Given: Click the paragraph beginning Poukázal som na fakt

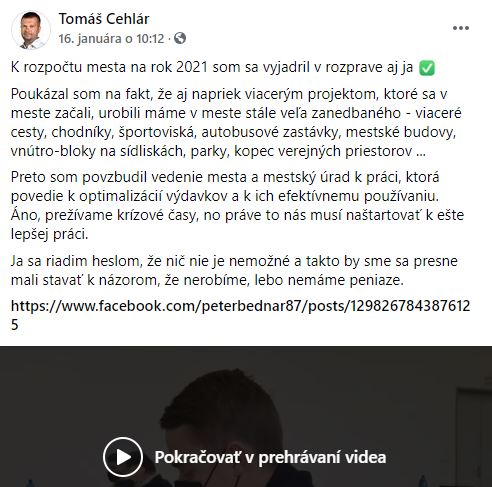Looking at the screenshot, I should click(236, 123).
